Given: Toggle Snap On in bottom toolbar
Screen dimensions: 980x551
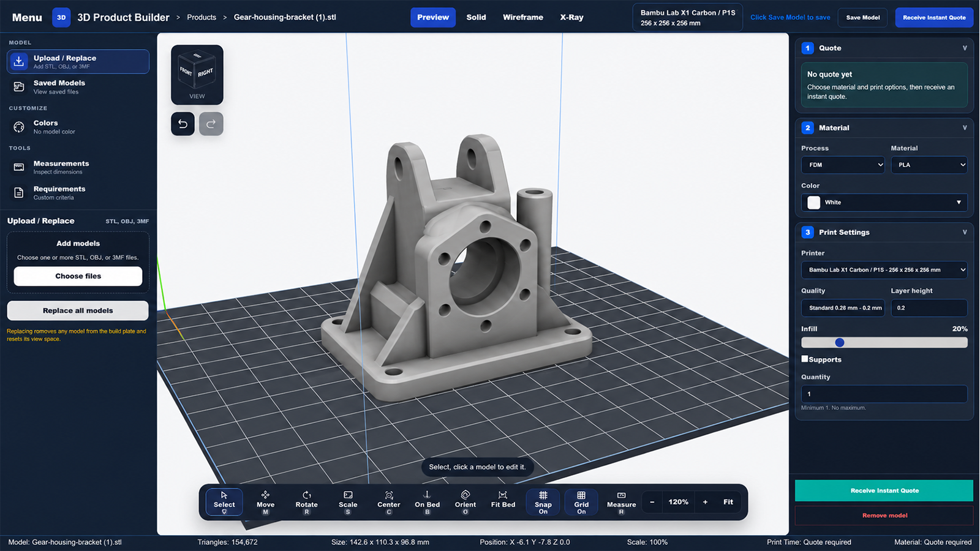Looking at the screenshot, I should click(543, 502).
